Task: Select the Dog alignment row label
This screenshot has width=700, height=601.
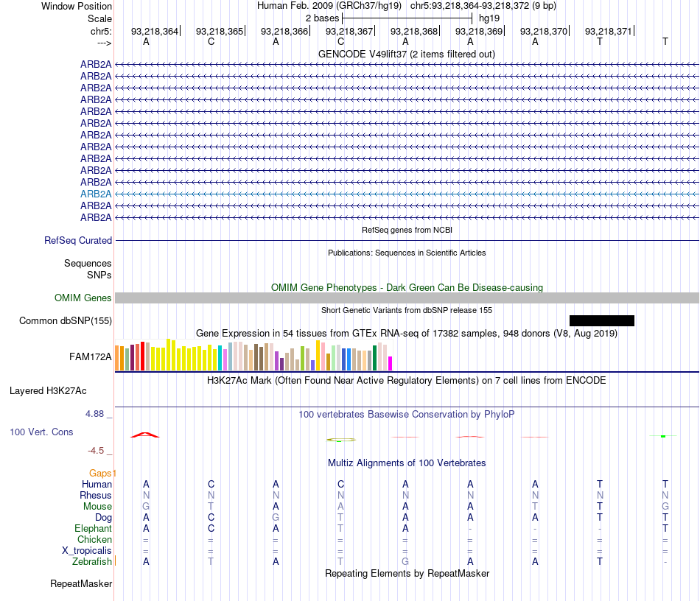Action: [x=103, y=518]
